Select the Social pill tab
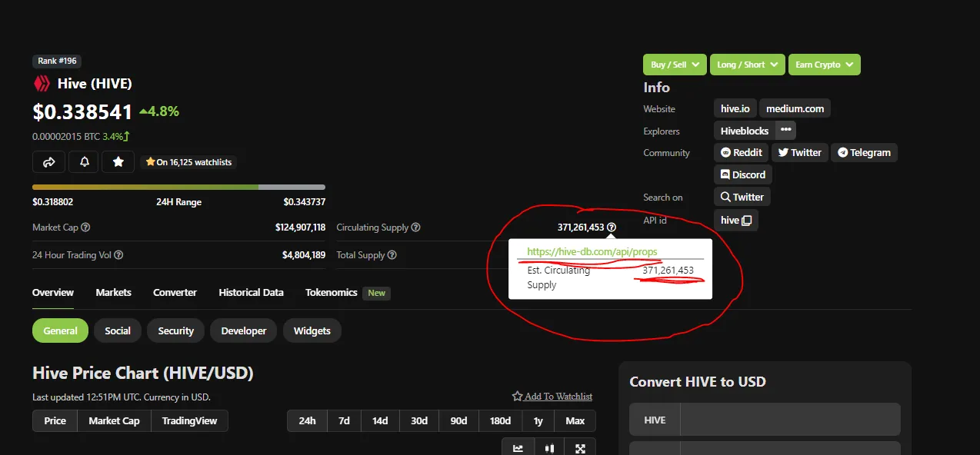980x455 pixels. click(x=118, y=330)
